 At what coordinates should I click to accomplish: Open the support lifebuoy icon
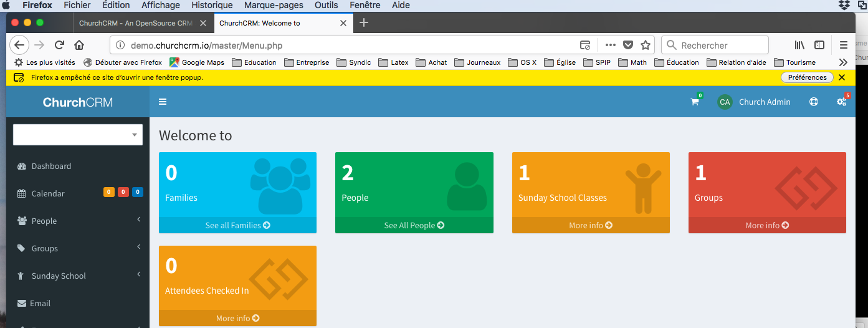pyautogui.click(x=814, y=102)
